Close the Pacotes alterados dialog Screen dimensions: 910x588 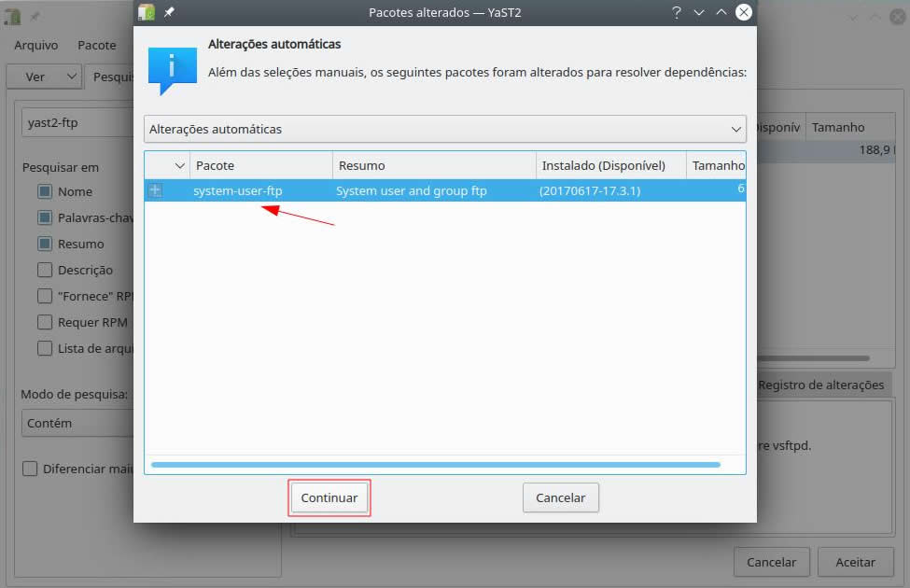744,12
